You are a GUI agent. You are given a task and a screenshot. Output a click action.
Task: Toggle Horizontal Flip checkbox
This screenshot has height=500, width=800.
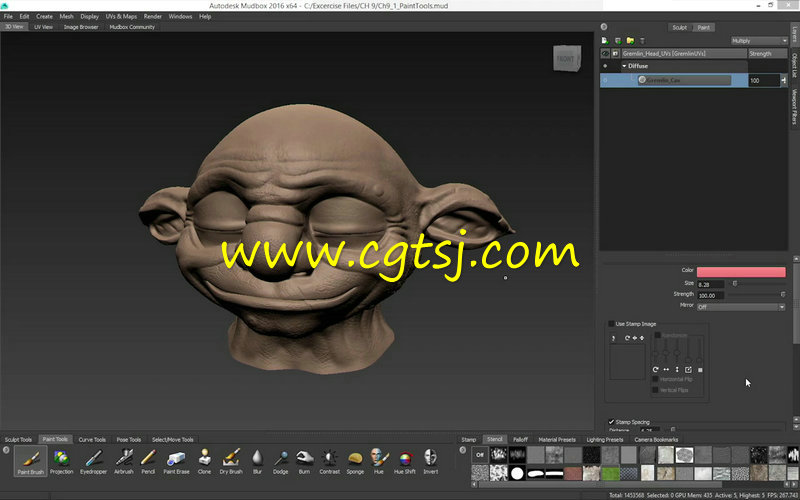pyautogui.click(x=655, y=379)
